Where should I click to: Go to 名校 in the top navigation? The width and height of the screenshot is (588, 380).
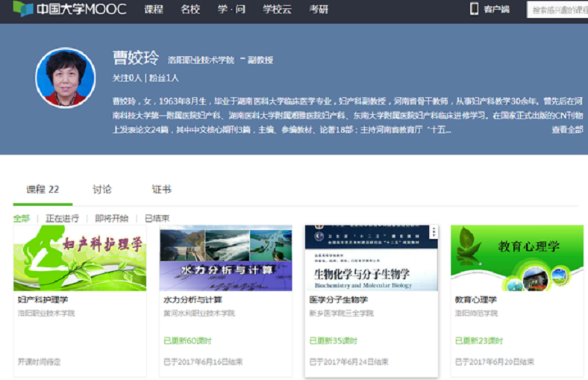(x=190, y=10)
